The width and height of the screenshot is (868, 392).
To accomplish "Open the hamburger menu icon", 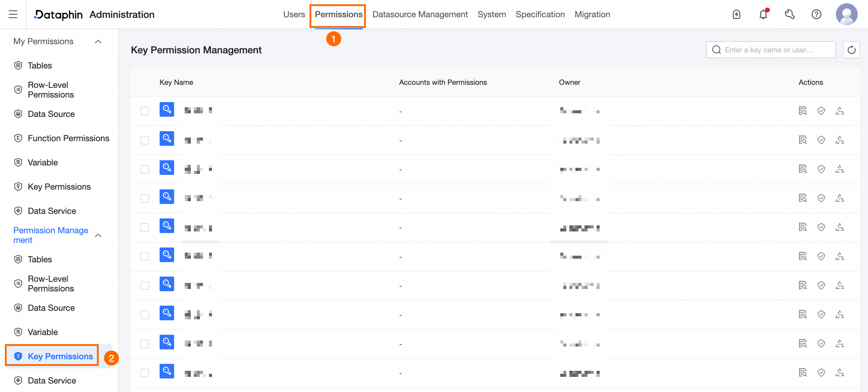I will (13, 15).
